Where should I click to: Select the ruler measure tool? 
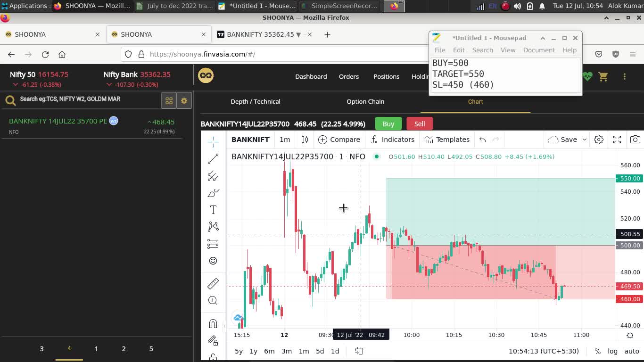(x=213, y=283)
